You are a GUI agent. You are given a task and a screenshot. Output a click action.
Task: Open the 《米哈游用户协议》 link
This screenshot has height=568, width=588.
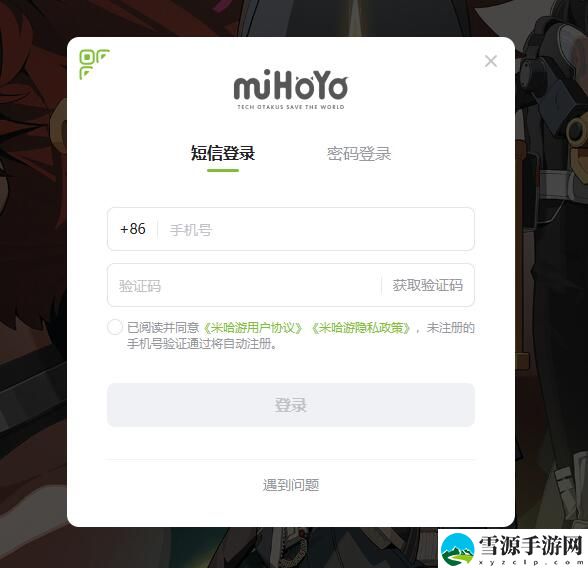[253, 328]
